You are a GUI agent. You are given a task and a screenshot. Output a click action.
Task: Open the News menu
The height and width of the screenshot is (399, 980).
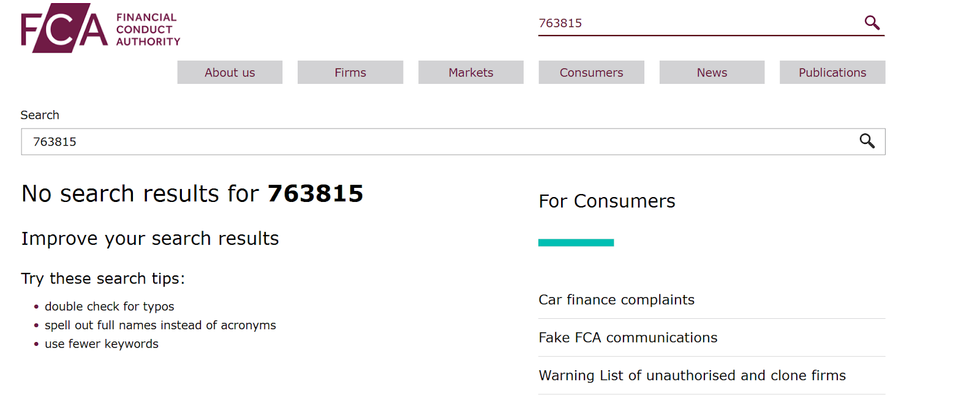(x=712, y=72)
